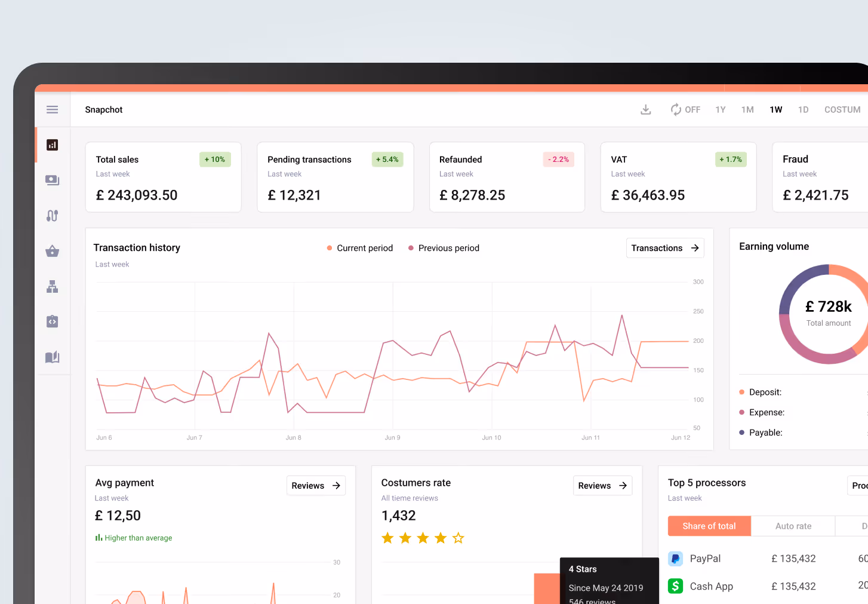Select the COSTUM time range

(842, 109)
